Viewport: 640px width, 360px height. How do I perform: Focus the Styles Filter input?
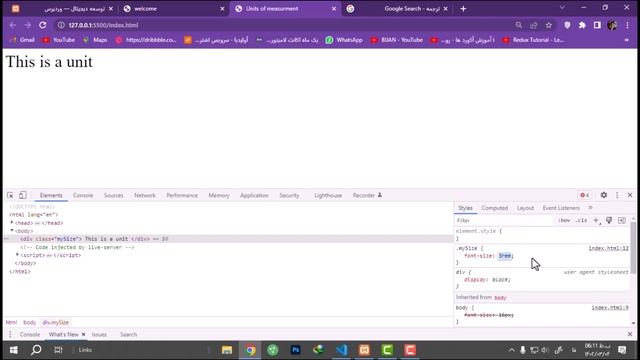coord(504,220)
